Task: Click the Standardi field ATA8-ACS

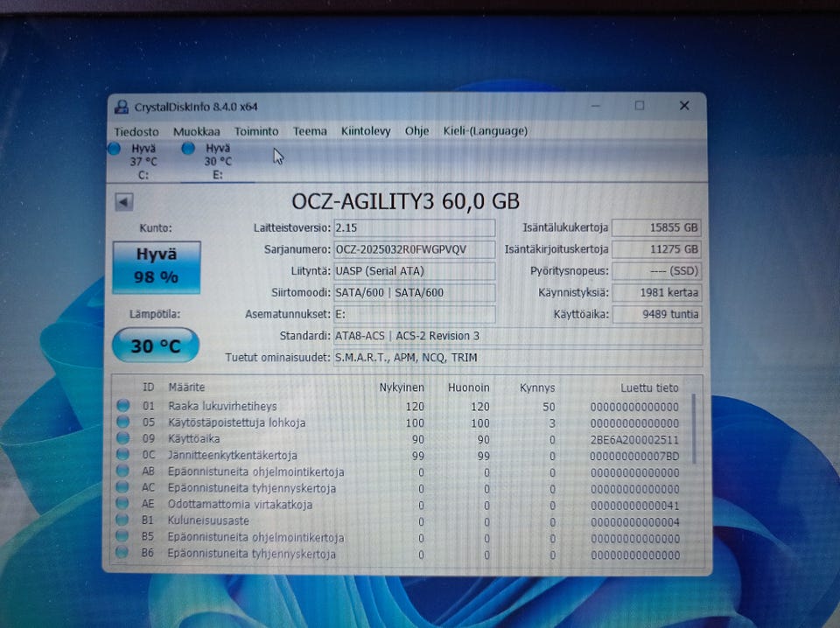Action: point(518,336)
